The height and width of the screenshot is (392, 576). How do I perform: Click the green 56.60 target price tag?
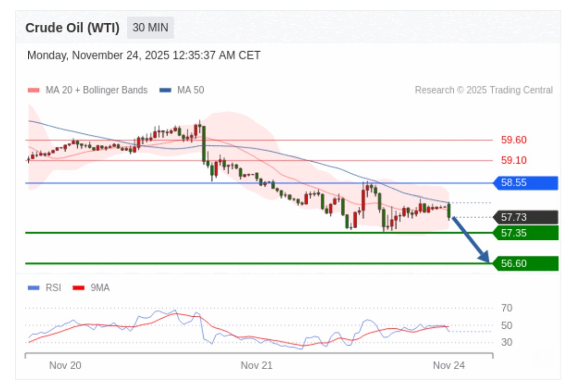coord(526,264)
